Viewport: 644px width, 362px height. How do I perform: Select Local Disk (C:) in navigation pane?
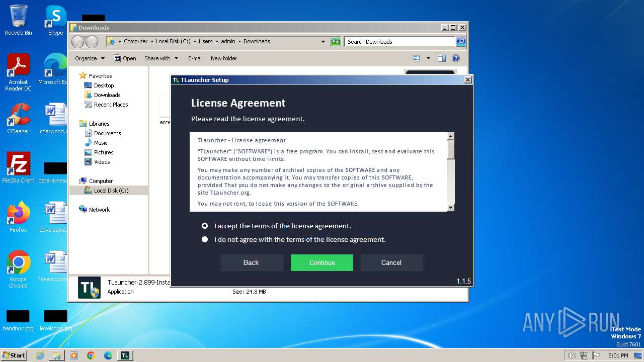point(109,191)
